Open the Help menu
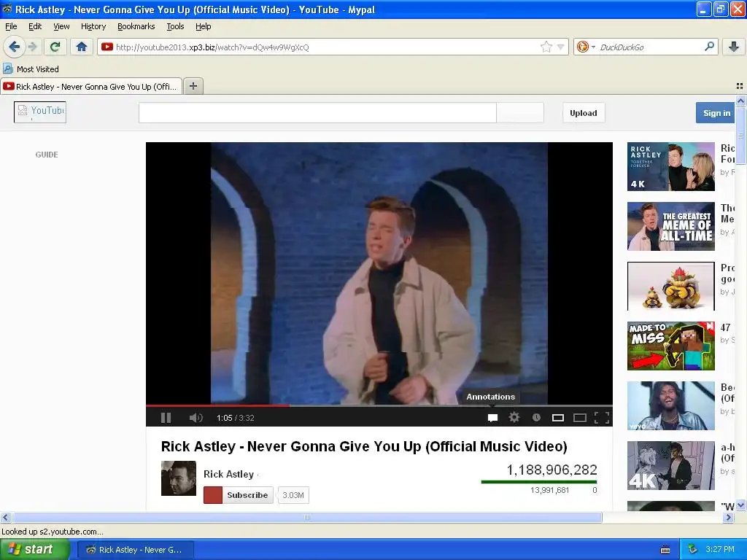Screen dimensions: 747x560 tap(204, 26)
